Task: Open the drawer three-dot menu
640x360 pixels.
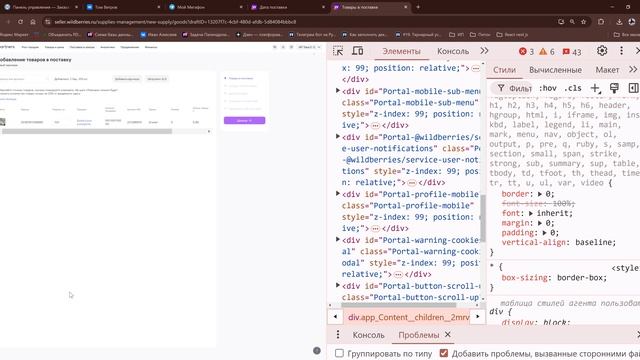Action: pos(338,335)
